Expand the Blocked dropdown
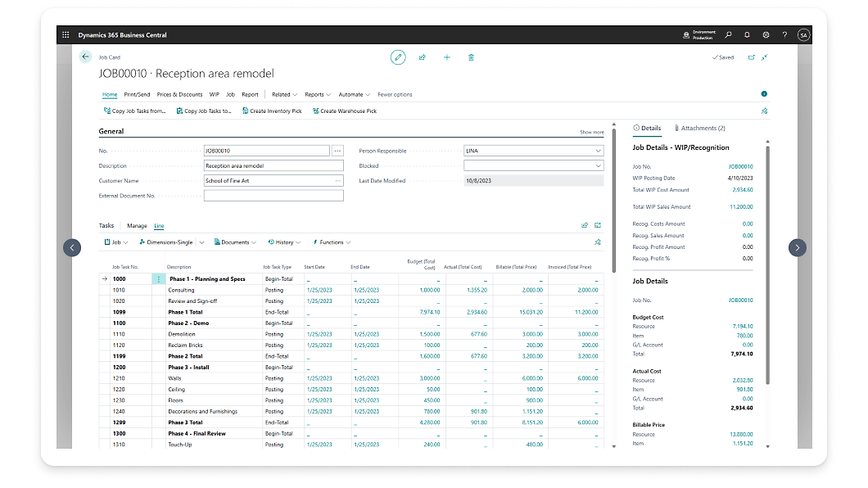 [x=599, y=165]
